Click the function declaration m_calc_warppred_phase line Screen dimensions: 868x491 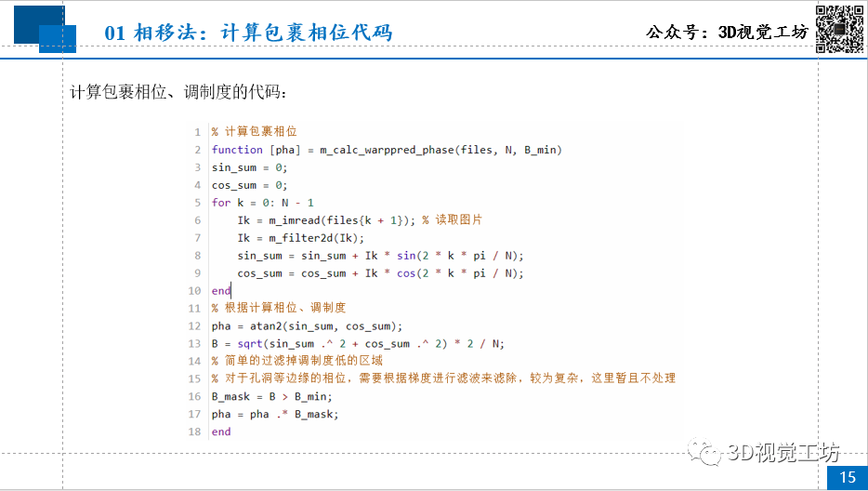click(387, 150)
